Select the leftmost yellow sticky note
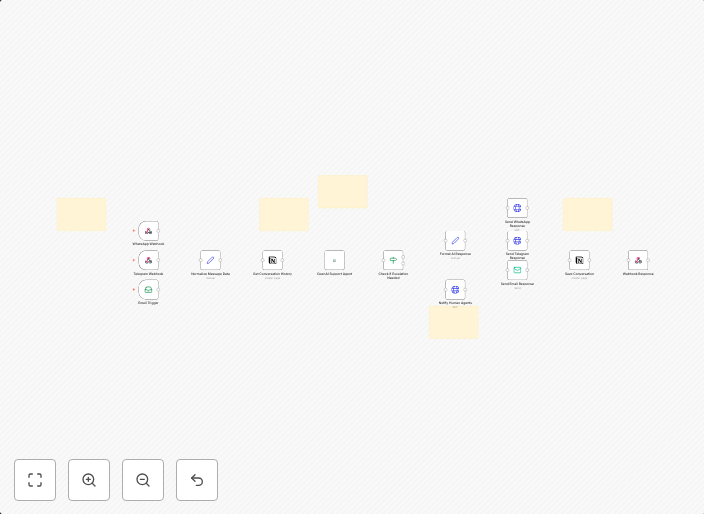This screenshot has width=704, height=514. (x=82, y=214)
